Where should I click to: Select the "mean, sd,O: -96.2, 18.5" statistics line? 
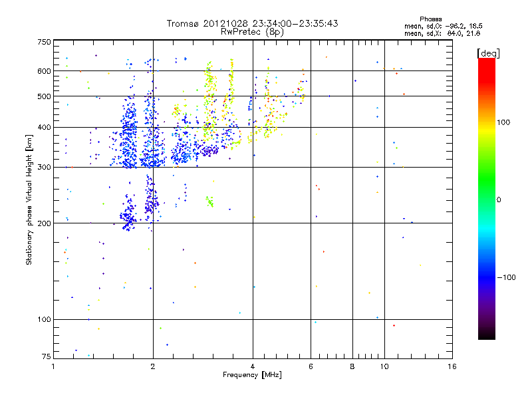pyautogui.click(x=443, y=26)
